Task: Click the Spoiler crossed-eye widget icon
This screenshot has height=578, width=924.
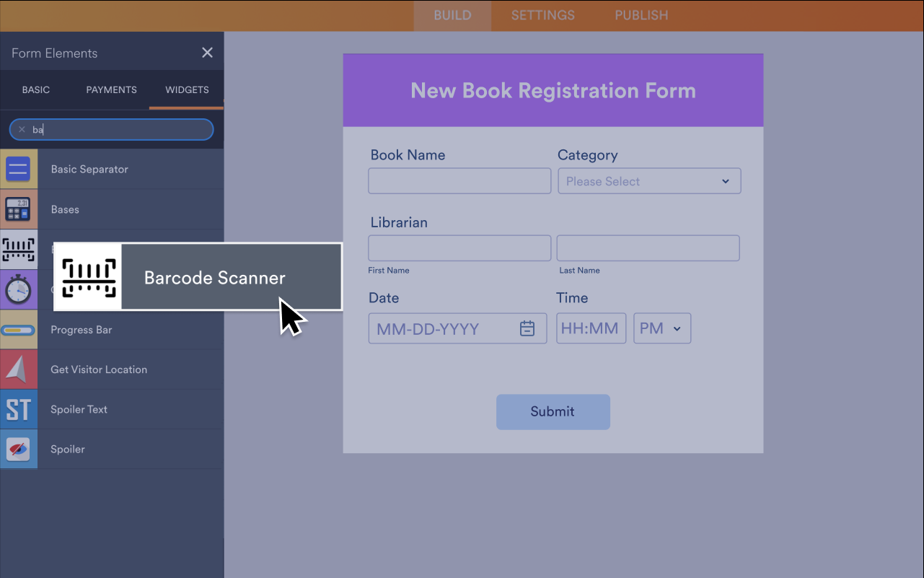Action: coord(19,449)
